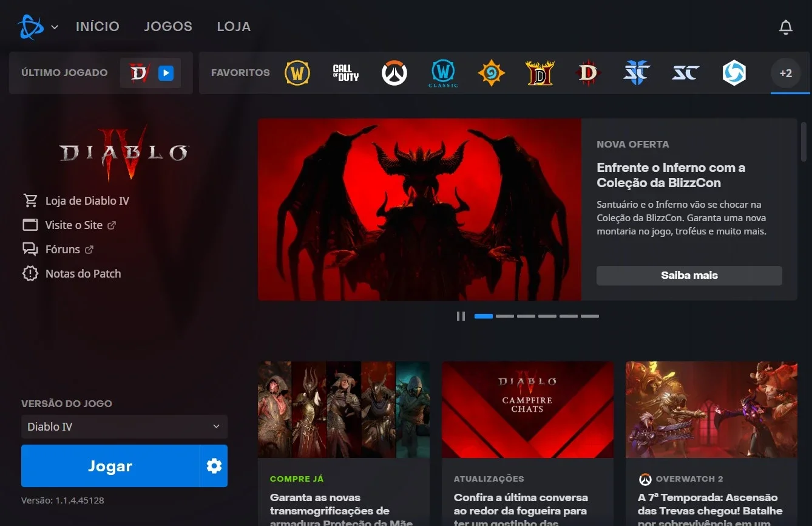Click the patch notes badge icon
Image resolution: width=812 pixels, height=526 pixels.
point(30,273)
